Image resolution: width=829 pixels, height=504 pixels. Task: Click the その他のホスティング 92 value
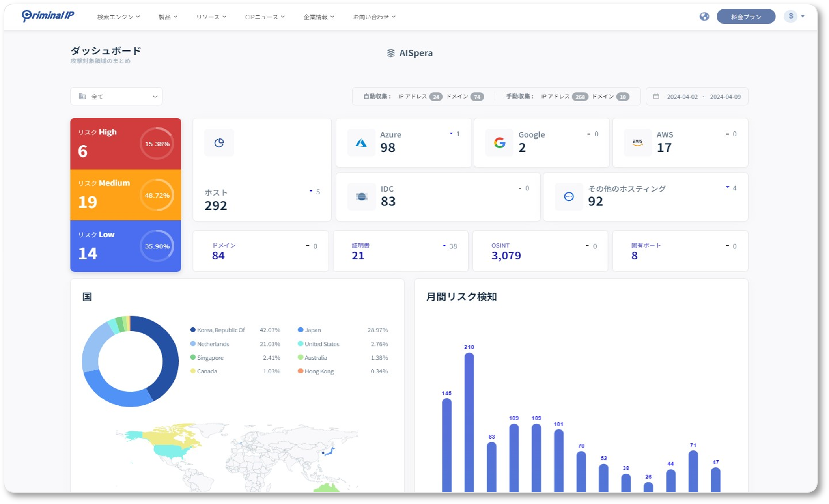click(596, 202)
